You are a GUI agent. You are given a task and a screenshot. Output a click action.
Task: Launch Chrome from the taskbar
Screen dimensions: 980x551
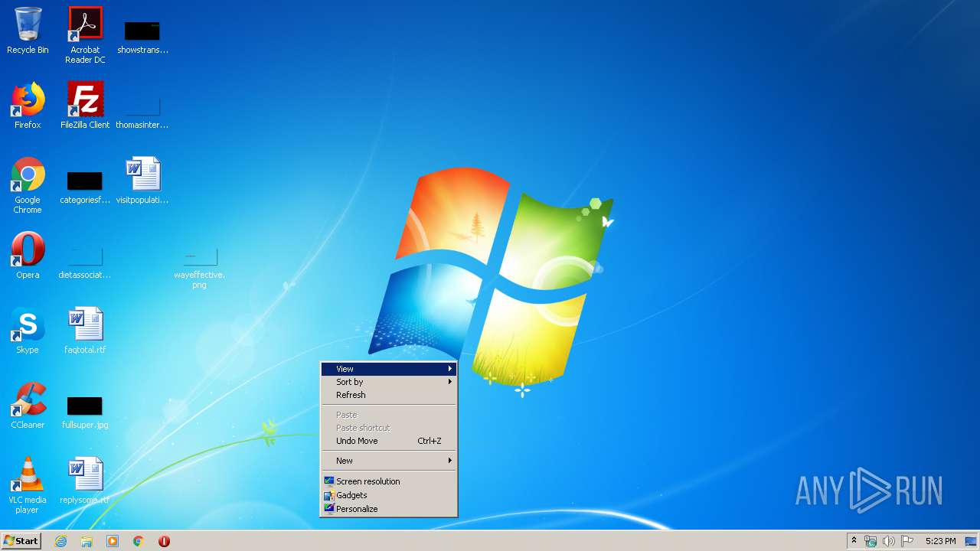[139, 541]
